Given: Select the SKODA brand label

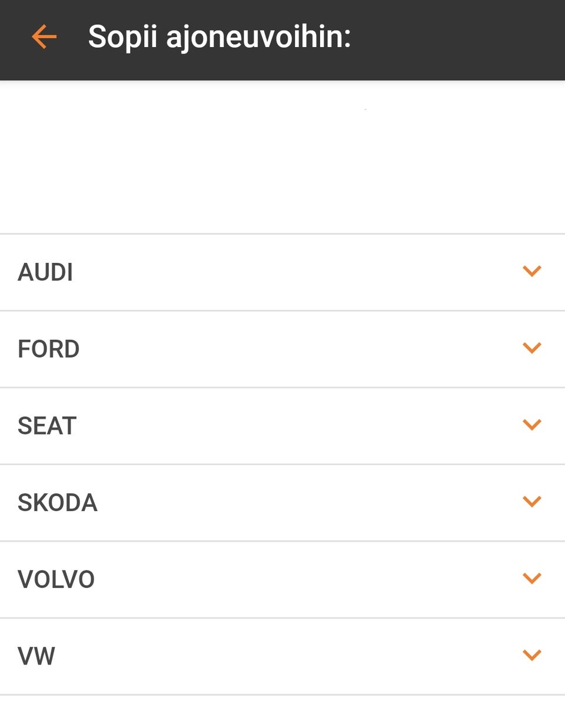Looking at the screenshot, I should (x=57, y=503).
